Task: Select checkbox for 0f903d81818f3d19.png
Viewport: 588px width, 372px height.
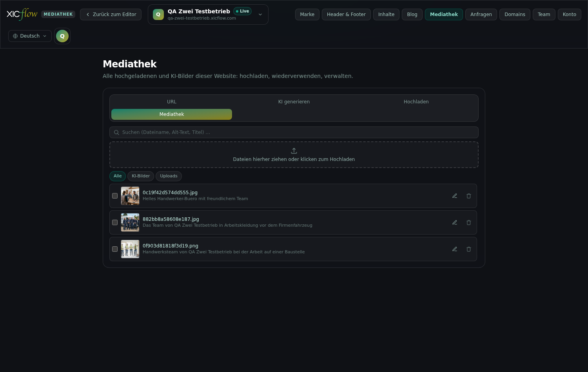Action: [115, 249]
